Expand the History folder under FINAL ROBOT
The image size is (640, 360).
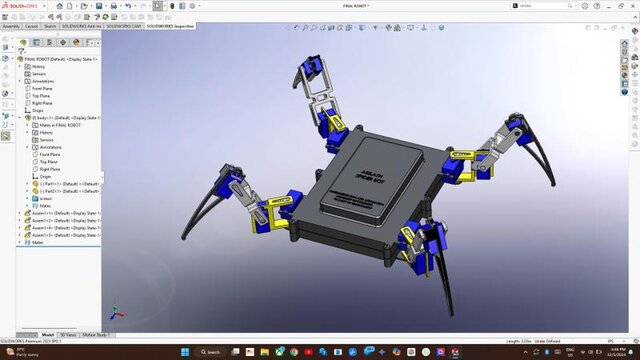(20, 67)
